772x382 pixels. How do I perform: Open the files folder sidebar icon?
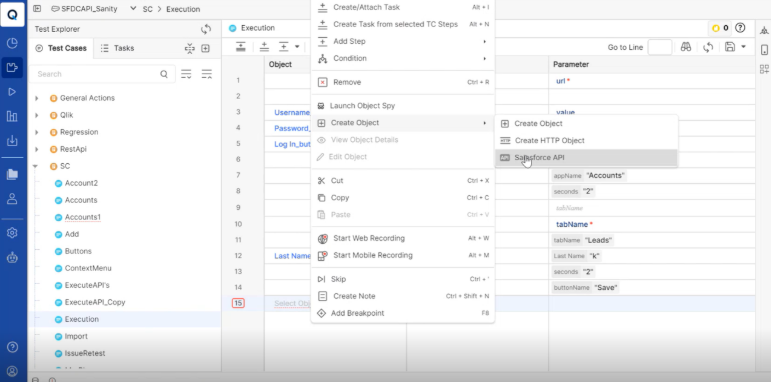pyautogui.click(x=12, y=174)
